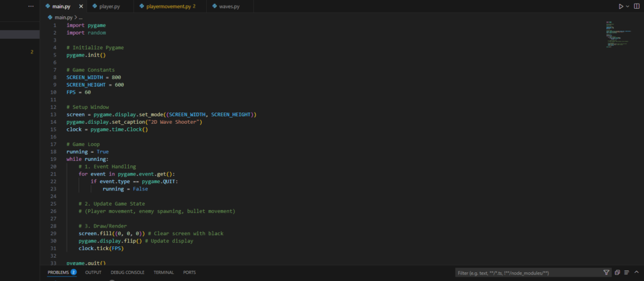The image size is (644, 281).
Task: Click the sidebar more actions ellipsis
Action: 31,6
